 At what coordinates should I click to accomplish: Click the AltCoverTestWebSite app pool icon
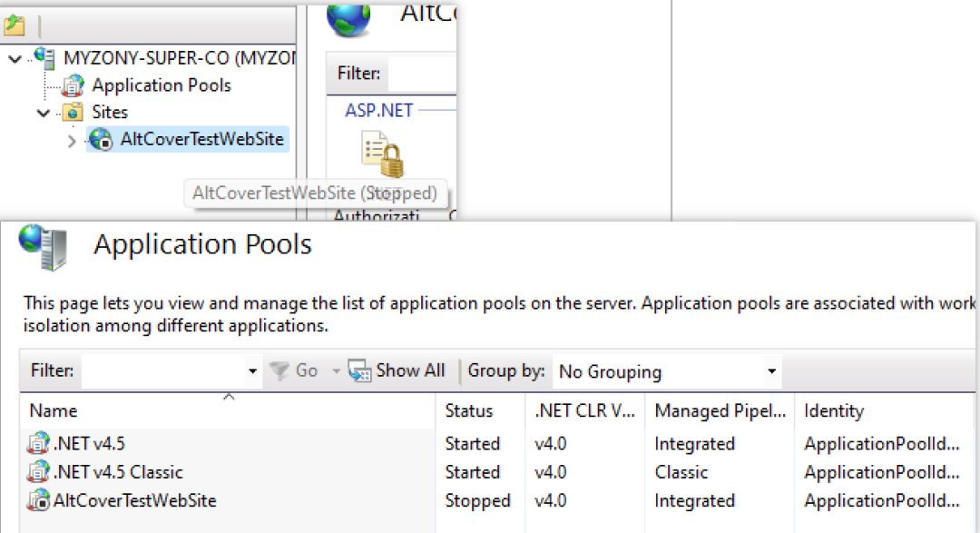tap(39, 500)
